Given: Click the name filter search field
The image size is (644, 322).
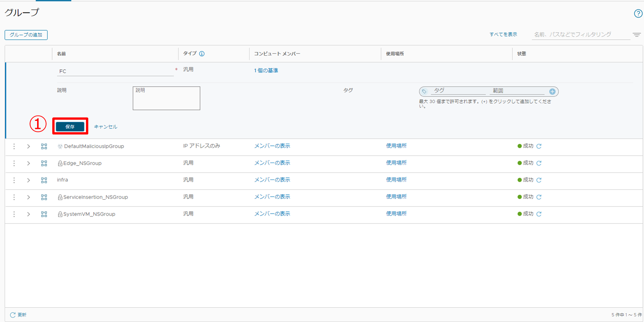Looking at the screenshot, I should [x=580, y=34].
